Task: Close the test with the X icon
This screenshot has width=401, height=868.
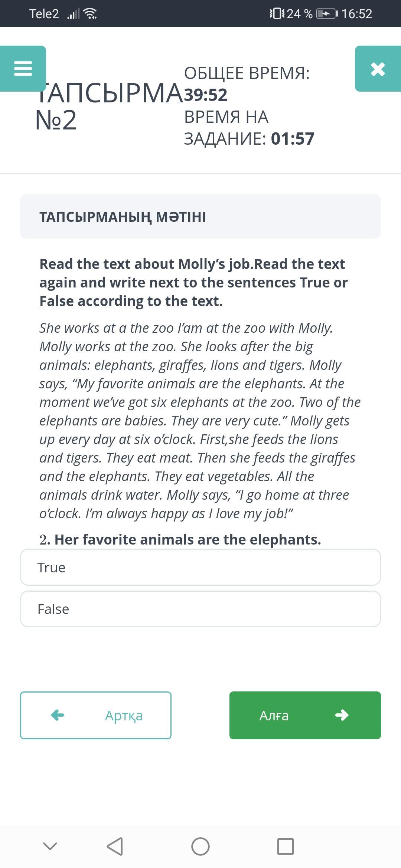Action: pos(378,69)
